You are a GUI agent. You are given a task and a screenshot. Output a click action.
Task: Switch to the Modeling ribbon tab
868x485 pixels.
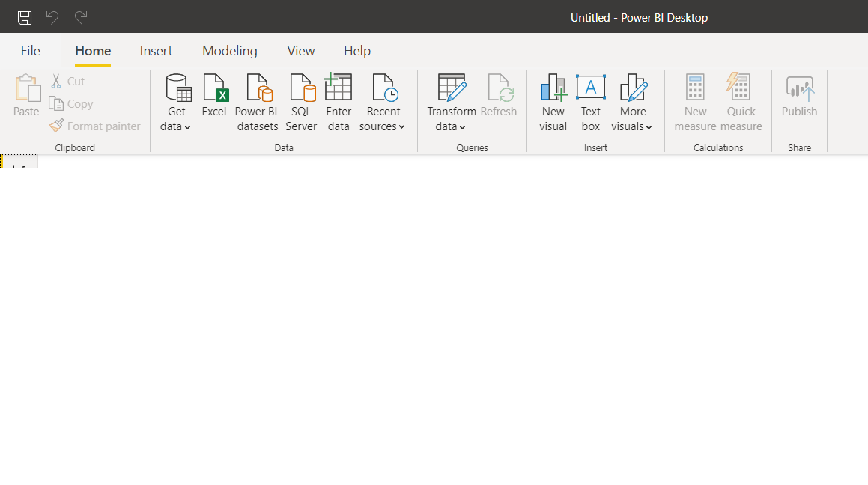click(230, 51)
